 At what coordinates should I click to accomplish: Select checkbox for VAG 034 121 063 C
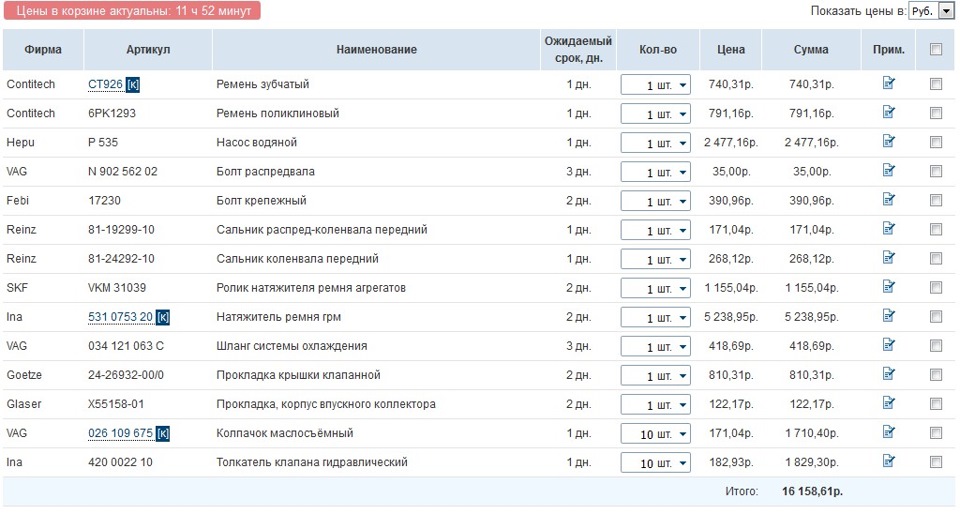936,346
